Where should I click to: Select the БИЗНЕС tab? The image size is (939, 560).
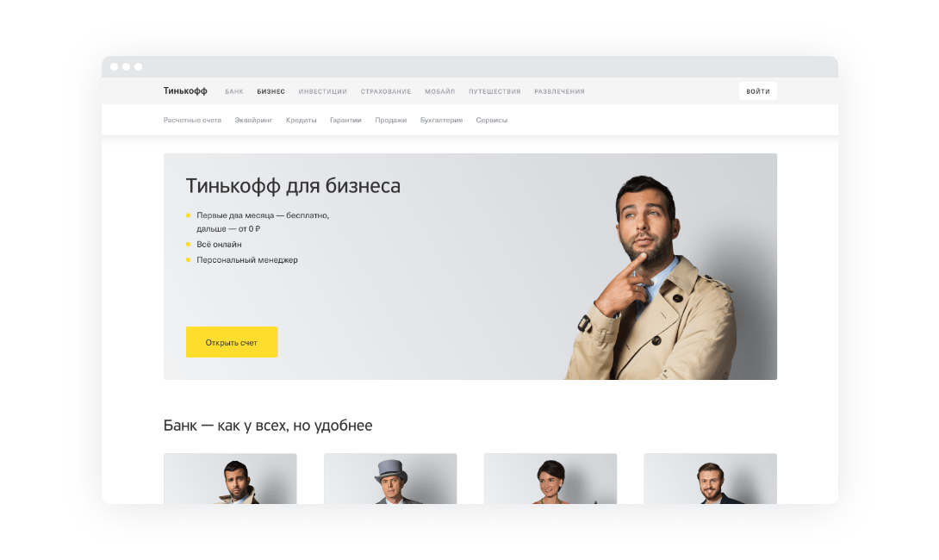pyautogui.click(x=271, y=91)
